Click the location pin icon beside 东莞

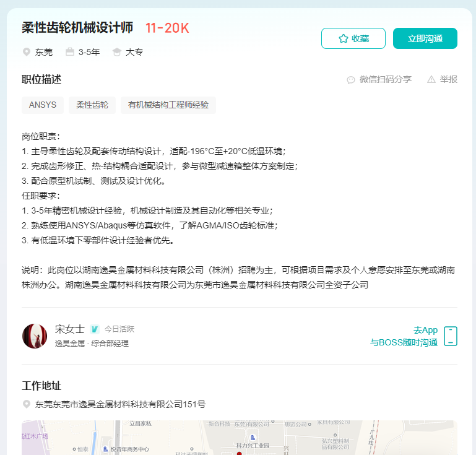click(x=27, y=52)
